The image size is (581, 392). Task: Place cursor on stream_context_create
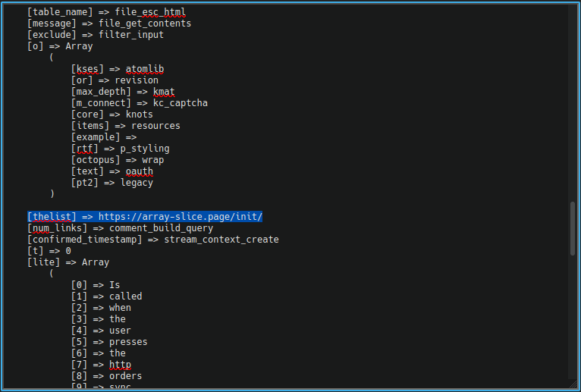pos(221,240)
